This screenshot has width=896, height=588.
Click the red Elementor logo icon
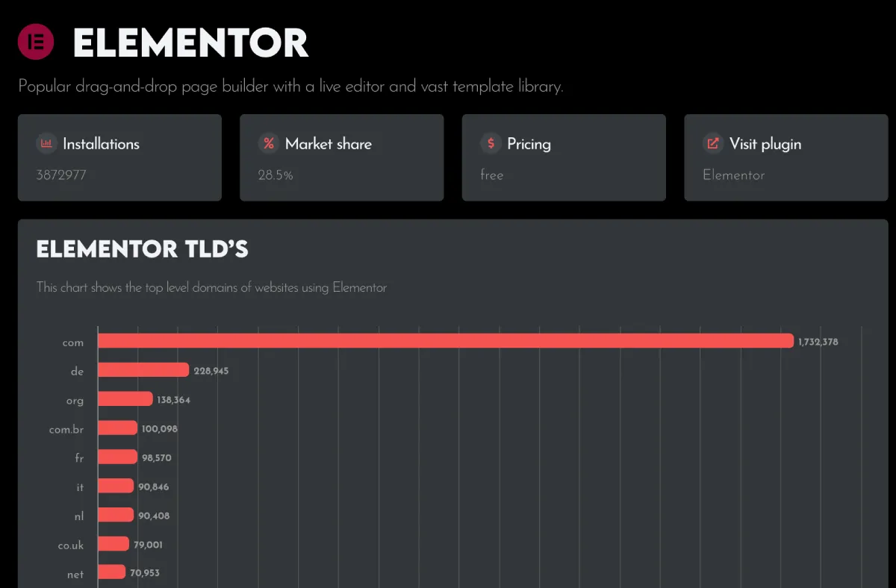[36, 42]
